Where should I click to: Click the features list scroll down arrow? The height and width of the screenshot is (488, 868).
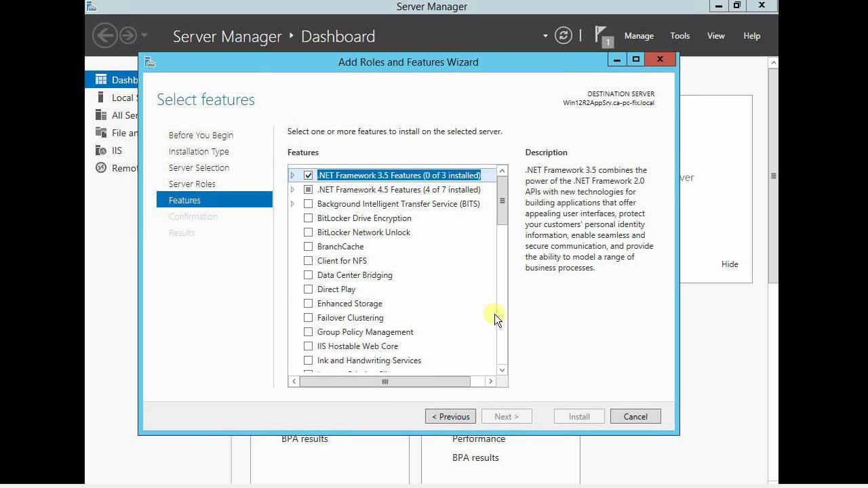[502, 369]
